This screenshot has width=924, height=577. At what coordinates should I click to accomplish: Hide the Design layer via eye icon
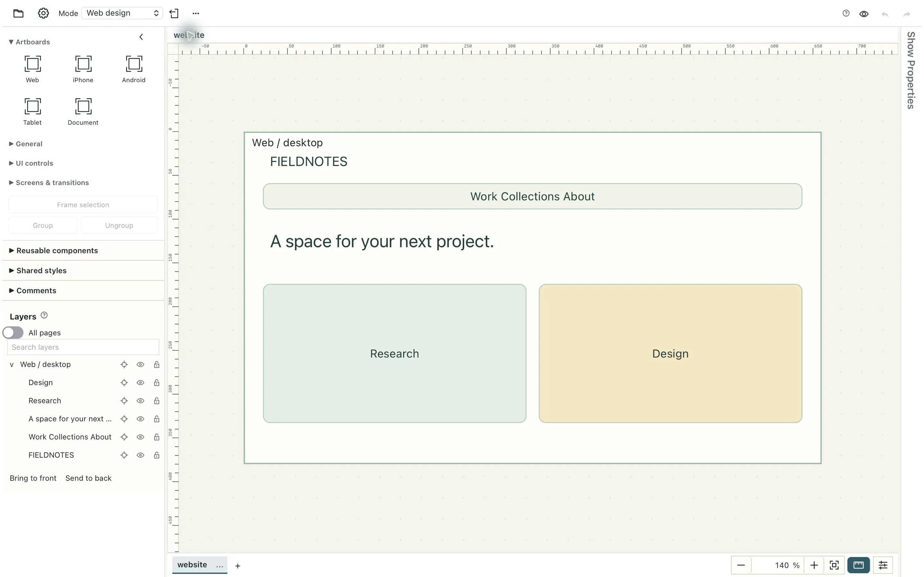tap(141, 383)
